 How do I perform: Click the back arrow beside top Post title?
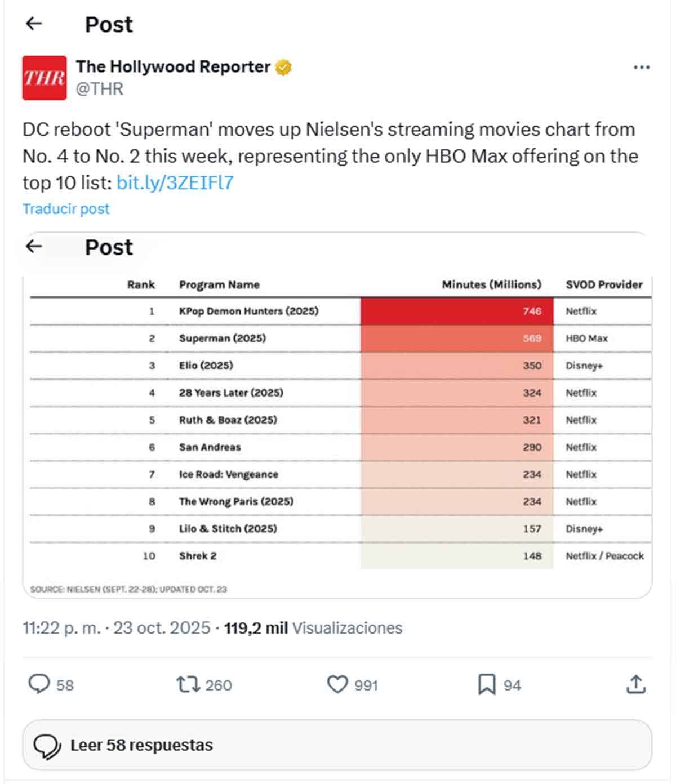pyautogui.click(x=34, y=24)
